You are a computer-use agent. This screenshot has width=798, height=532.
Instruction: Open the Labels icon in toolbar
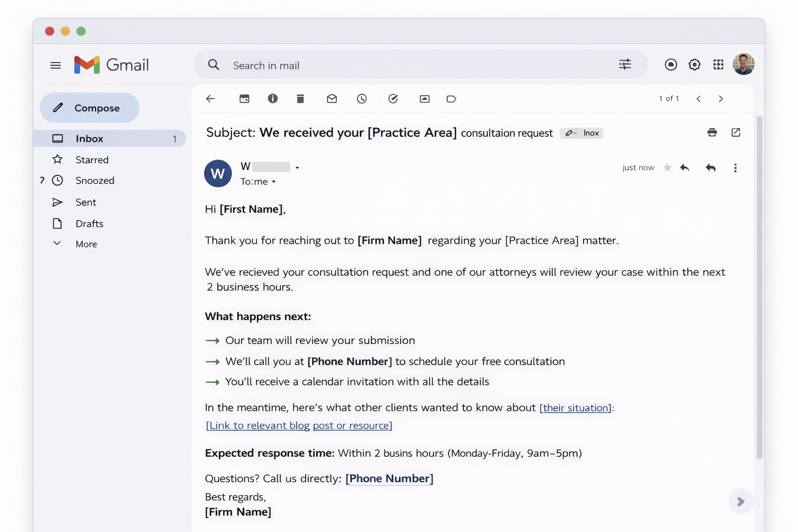tap(451, 99)
